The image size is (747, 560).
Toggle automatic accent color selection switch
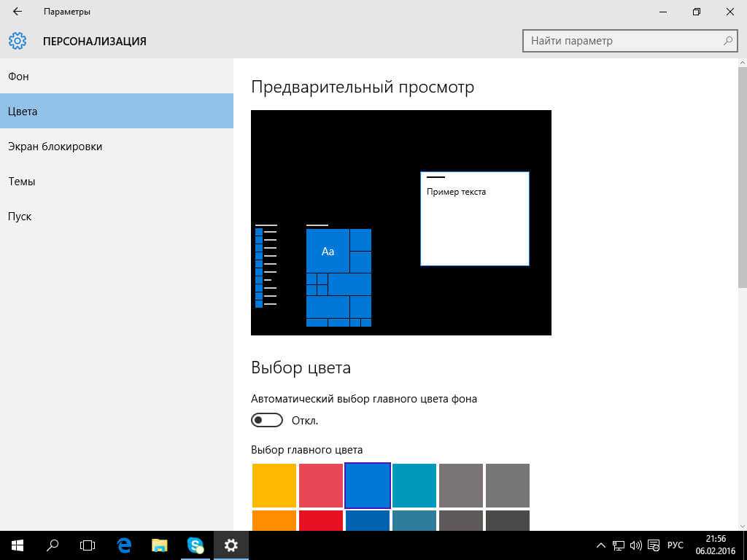point(266,421)
